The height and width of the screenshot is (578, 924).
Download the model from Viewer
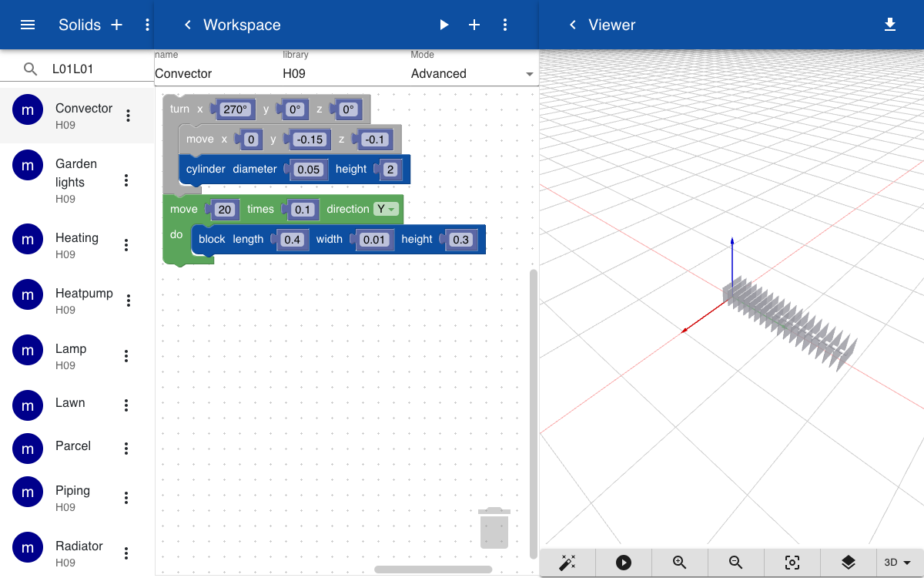tap(890, 25)
